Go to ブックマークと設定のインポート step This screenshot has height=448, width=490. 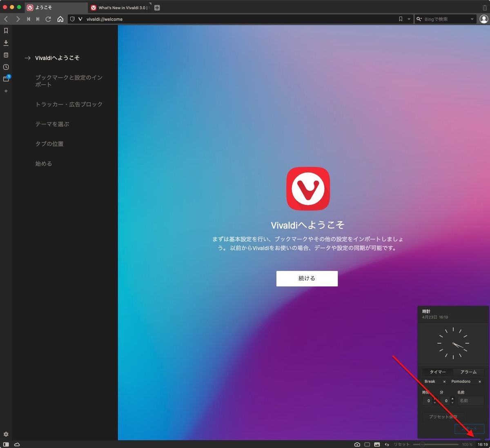click(x=69, y=81)
